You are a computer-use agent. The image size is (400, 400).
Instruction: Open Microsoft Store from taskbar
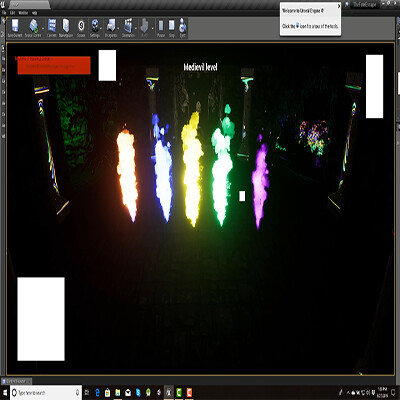coord(107,393)
